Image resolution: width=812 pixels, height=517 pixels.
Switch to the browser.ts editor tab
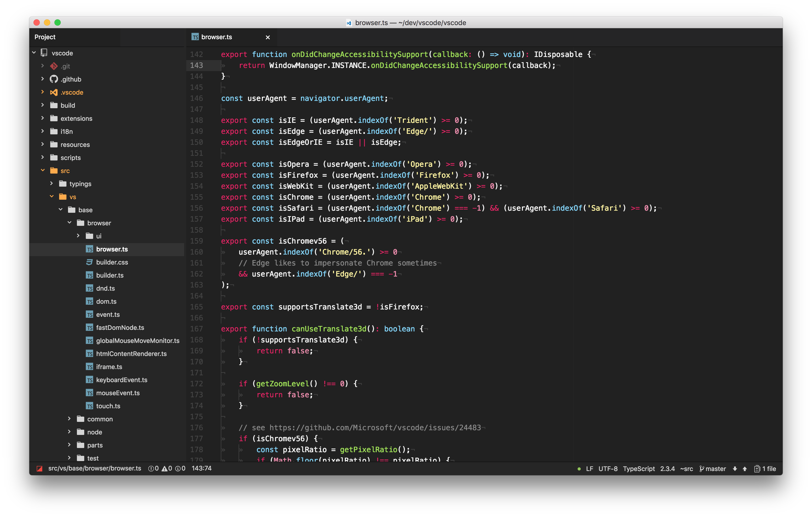pos(217,37)
